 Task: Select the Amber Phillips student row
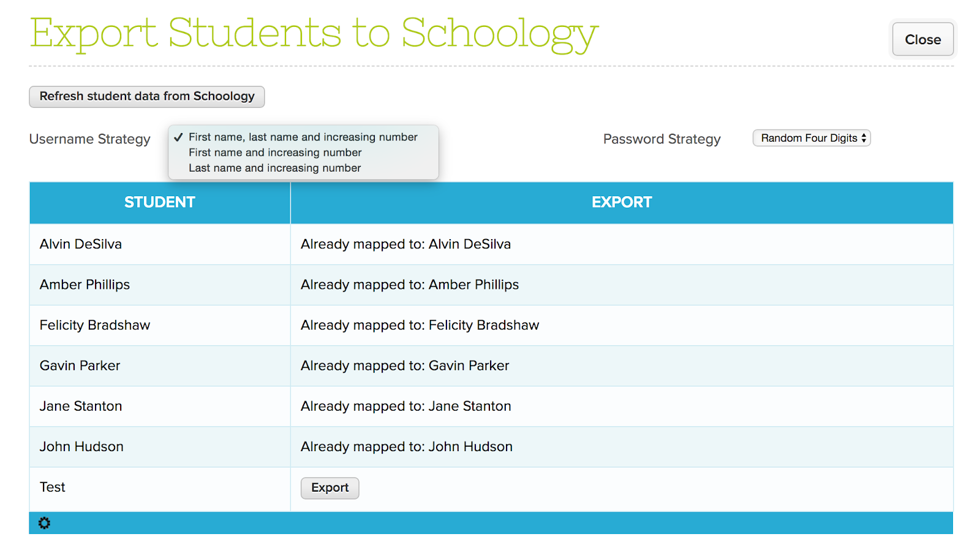(491, 284)
